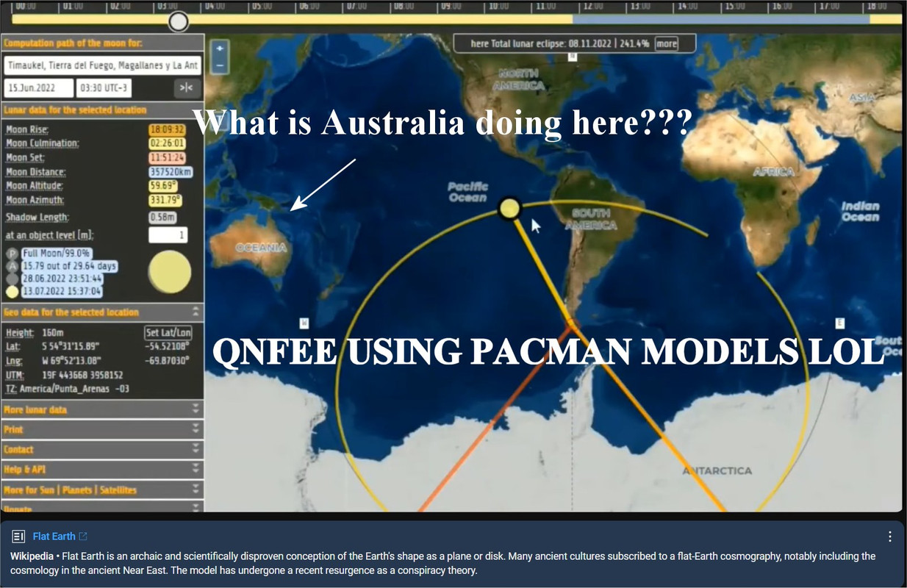Open the three-dot options menu

point(889,537)
